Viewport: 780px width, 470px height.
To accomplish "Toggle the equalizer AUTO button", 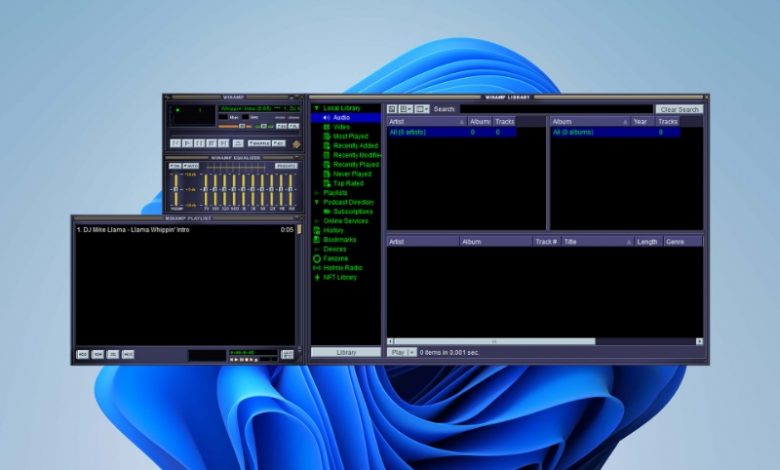I will [x=191, y=166].
